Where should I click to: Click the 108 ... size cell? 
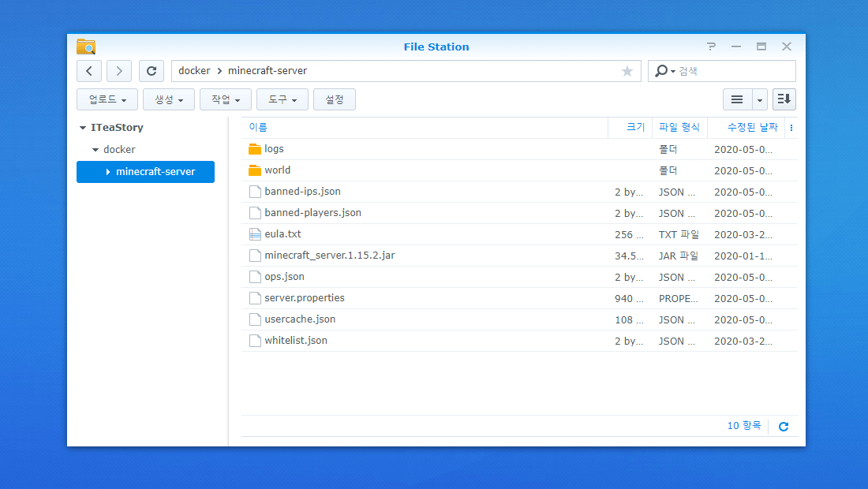(x=629, y=319)
